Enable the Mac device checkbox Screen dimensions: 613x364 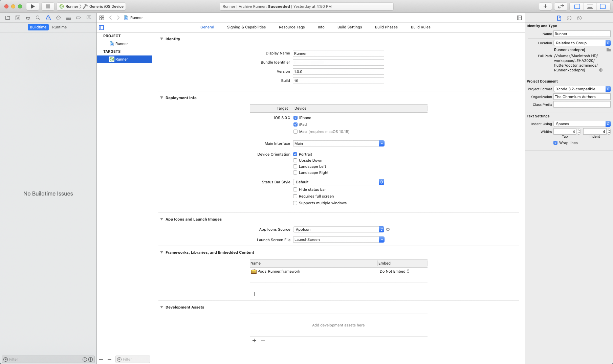pyautogui.click(x=295, y=132)
